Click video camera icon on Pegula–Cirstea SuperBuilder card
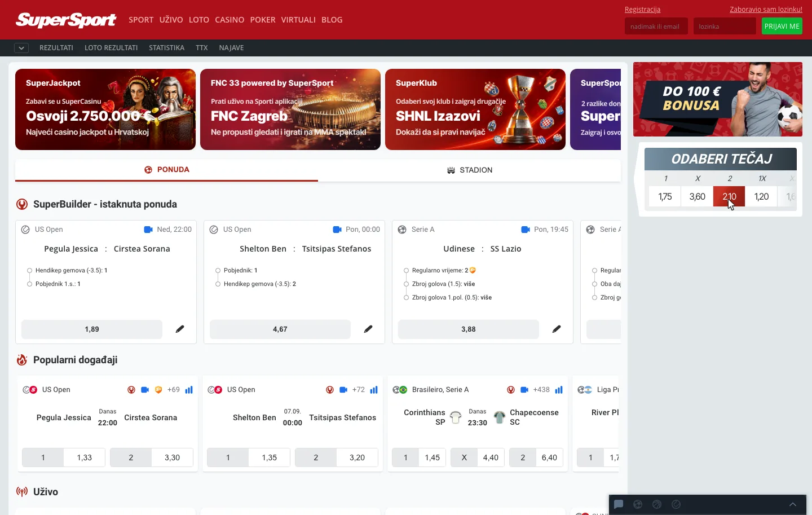The width and height of the screenshot is (812, 515). 149,230
